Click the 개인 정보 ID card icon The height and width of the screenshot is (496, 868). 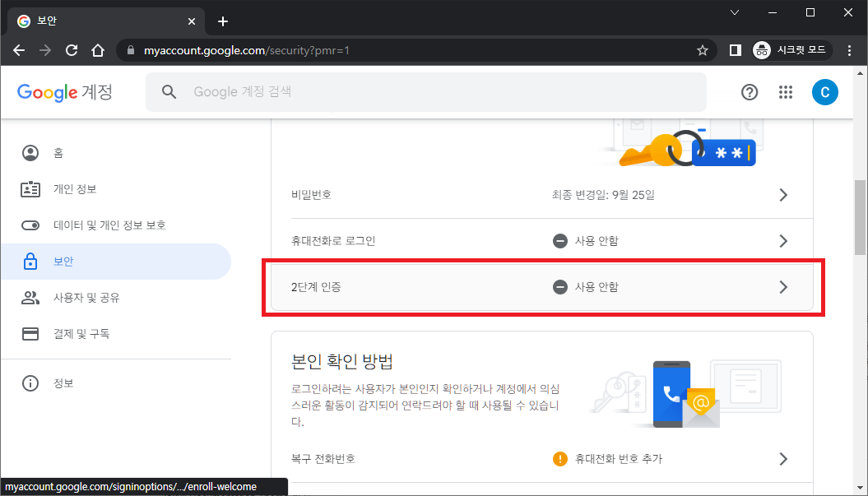point(30,189)
